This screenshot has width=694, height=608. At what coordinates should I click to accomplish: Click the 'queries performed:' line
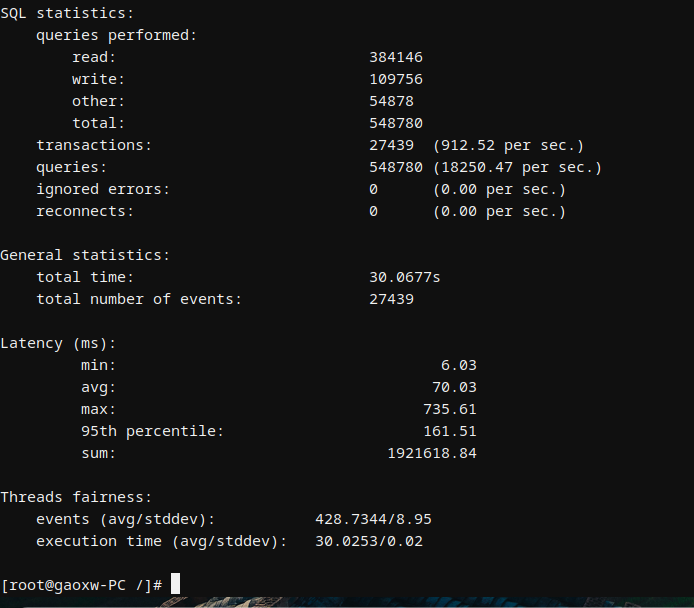pyautogui.click(x=116, y=35)
